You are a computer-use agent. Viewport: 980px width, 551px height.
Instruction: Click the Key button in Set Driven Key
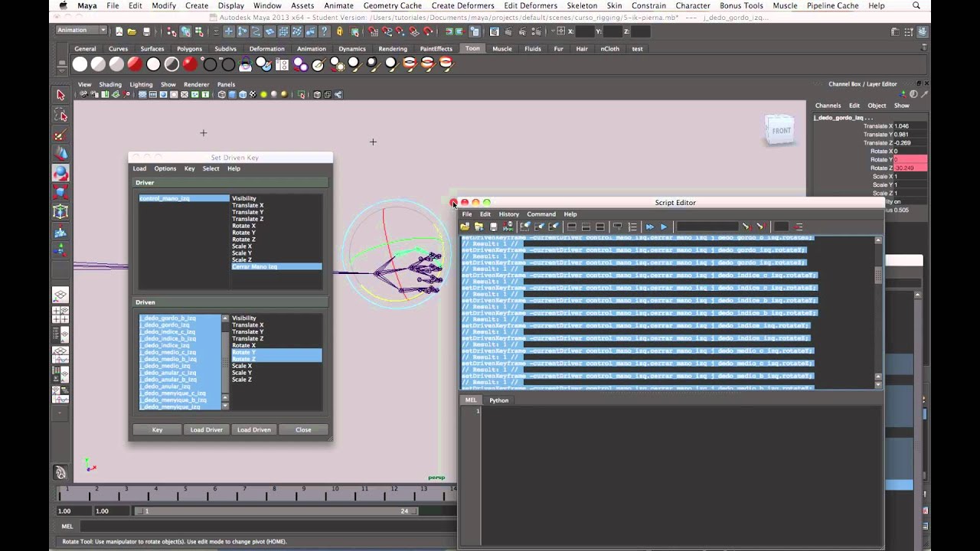[x=157, y=429]
